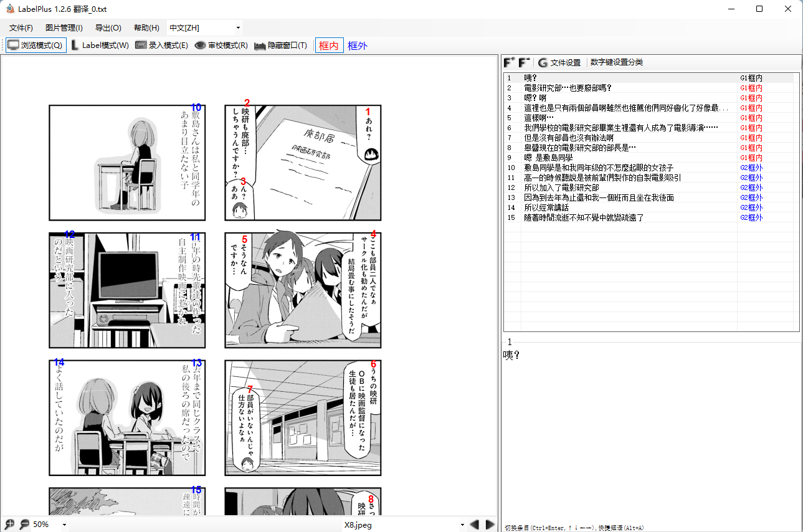This screenshot has width=803, height=532.
Task: Switch to 审校模式(R) review mode
Action: coord(221,45)
